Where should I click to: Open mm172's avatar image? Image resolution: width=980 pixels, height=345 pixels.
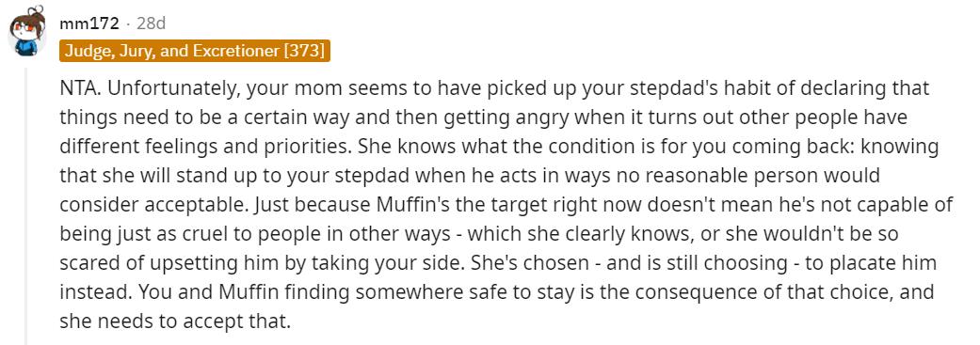tap(26, 31)
